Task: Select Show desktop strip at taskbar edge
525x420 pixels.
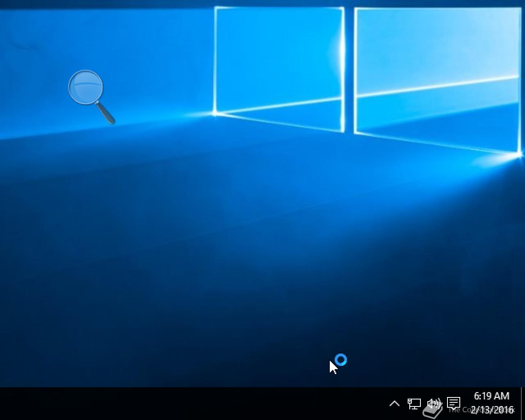Action: click(x=523, y=404)
